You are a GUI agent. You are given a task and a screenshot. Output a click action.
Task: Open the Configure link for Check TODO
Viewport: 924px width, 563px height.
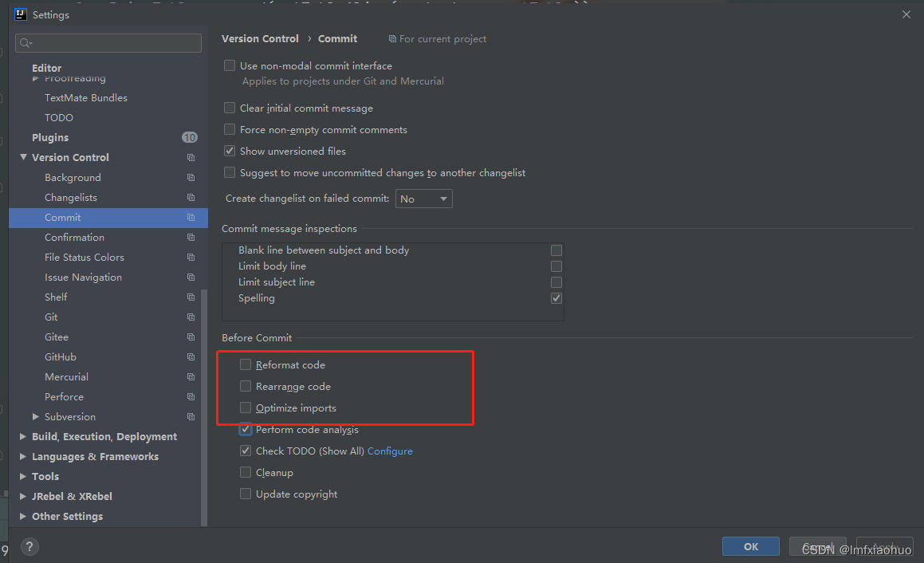[x=390, y=451]
